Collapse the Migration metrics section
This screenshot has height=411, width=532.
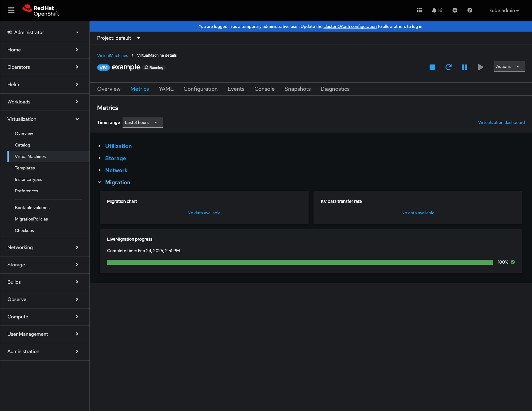click(118, 182)
